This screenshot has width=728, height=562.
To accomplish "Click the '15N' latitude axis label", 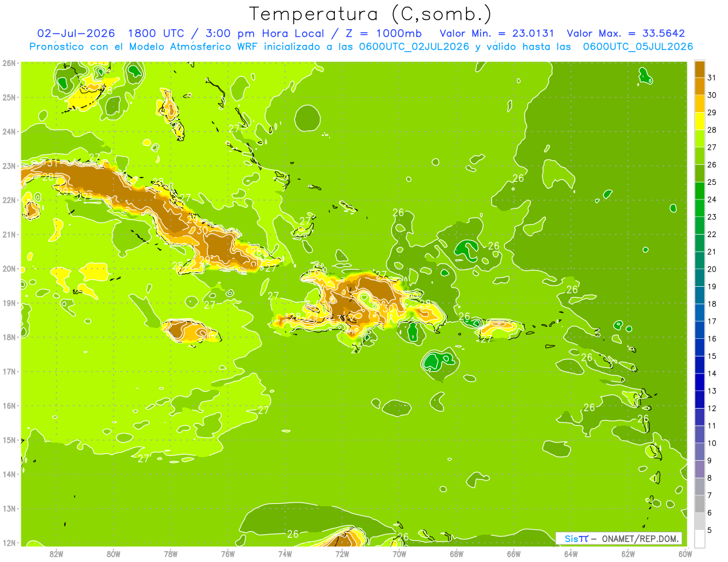I will (x=9, y=440).
